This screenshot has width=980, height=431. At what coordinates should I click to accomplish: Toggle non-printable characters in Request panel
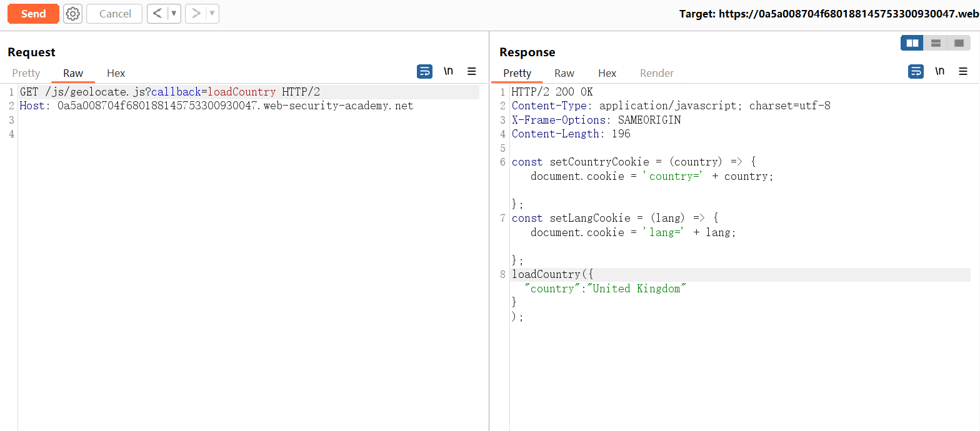(x=448, y=71)
